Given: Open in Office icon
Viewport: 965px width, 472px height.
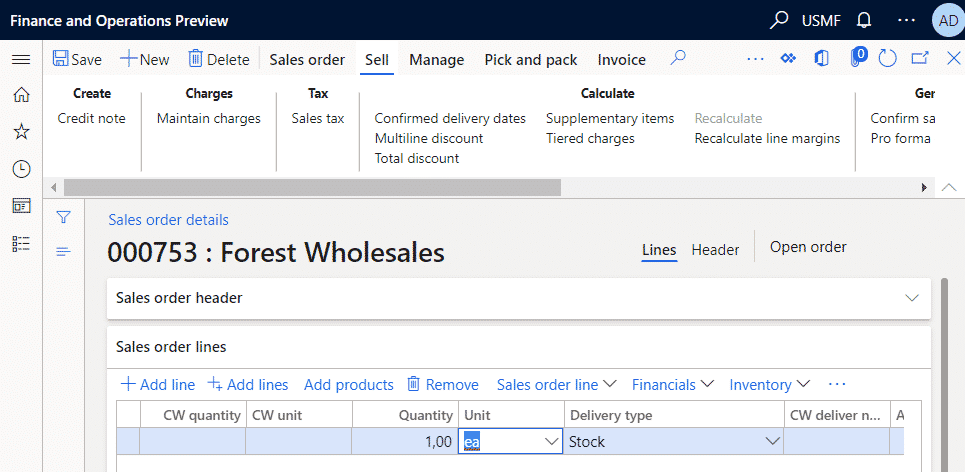Looking at the screenshot, I should (x=821, y=58).
